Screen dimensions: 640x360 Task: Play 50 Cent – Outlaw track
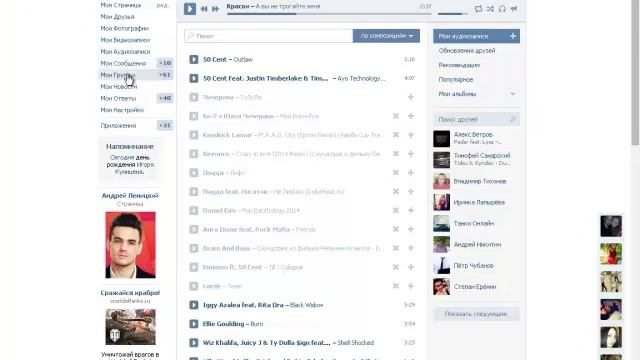click(x=194, y=60)
